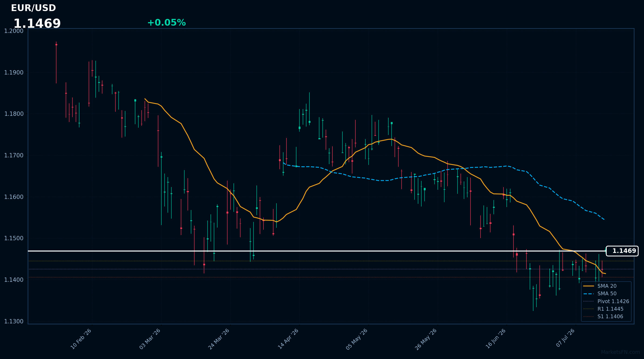Click the blue dashed SMA 50 legend sample
The height and width of the screenshot is (359, 644).
click(x=589, y=294)
